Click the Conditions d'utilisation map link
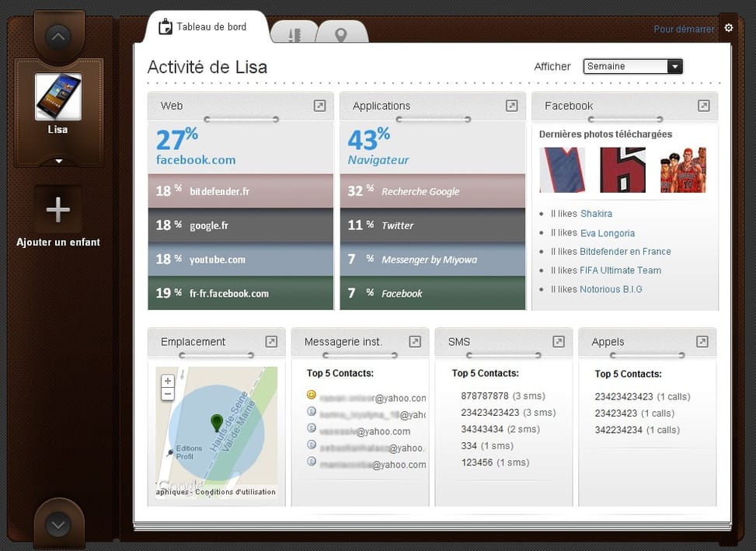This screenshot has width=756, height=551. point(235,492)
